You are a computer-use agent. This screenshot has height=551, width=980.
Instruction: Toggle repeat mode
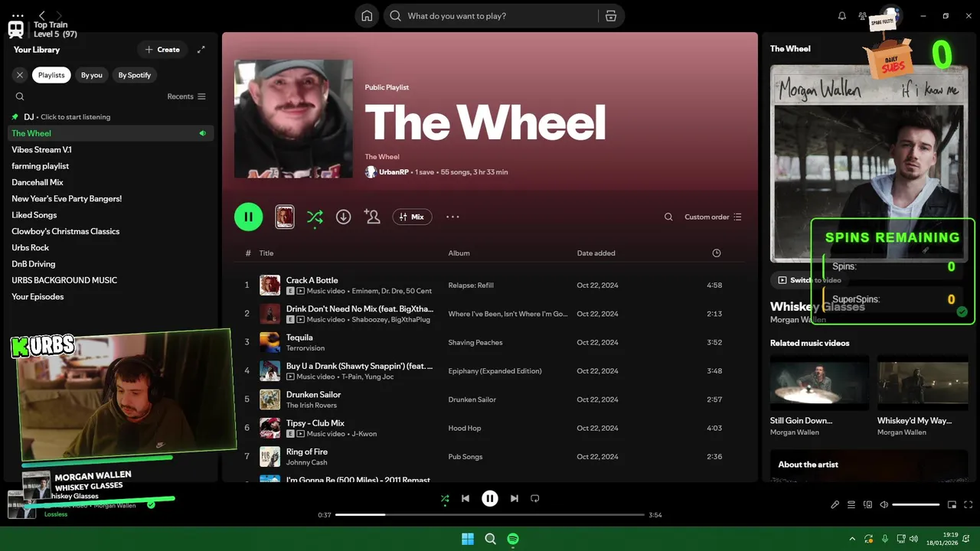[535, 499]
